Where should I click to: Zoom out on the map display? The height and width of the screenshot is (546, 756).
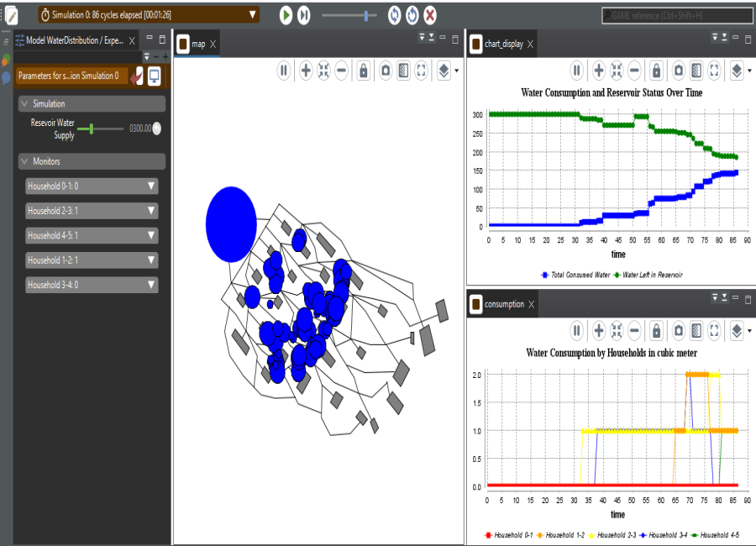[341, 71]
